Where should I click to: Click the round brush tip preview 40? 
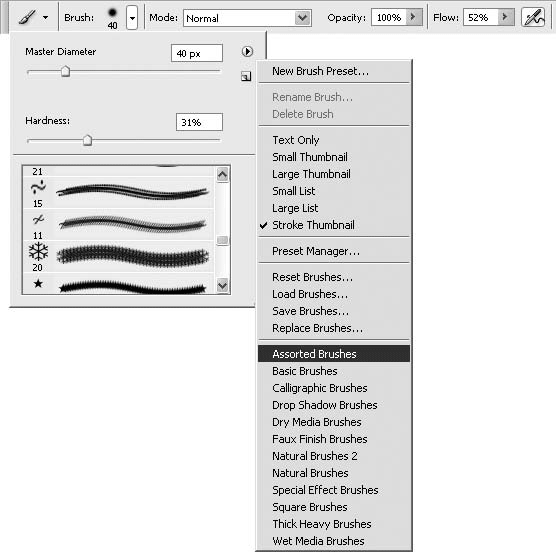click(x=112, y=17)
